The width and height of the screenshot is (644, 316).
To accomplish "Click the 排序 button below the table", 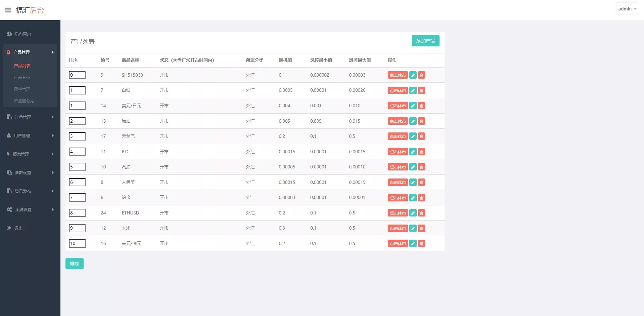I will [x=74, y=264].
